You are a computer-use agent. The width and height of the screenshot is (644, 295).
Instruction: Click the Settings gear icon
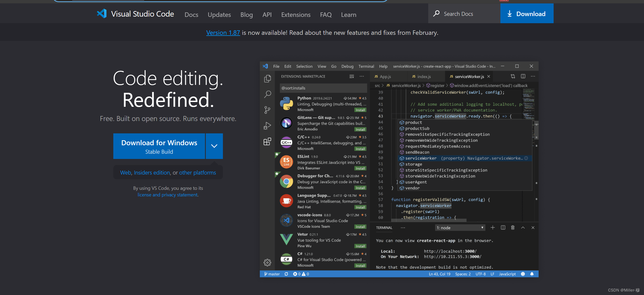pyautogui.click(x=267, y=262)
